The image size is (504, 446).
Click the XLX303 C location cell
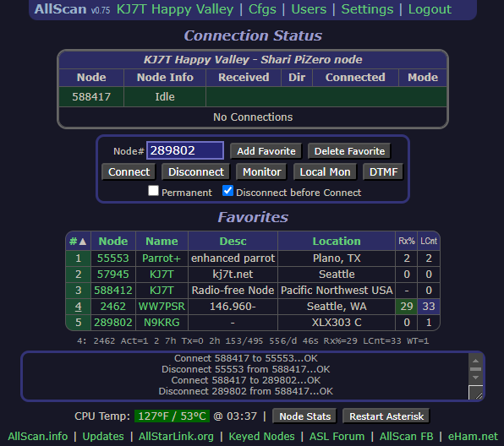coord(337,323)
